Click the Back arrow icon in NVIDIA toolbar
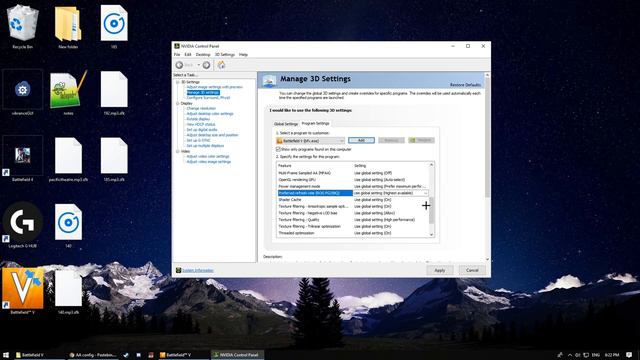 coord(179,65)
